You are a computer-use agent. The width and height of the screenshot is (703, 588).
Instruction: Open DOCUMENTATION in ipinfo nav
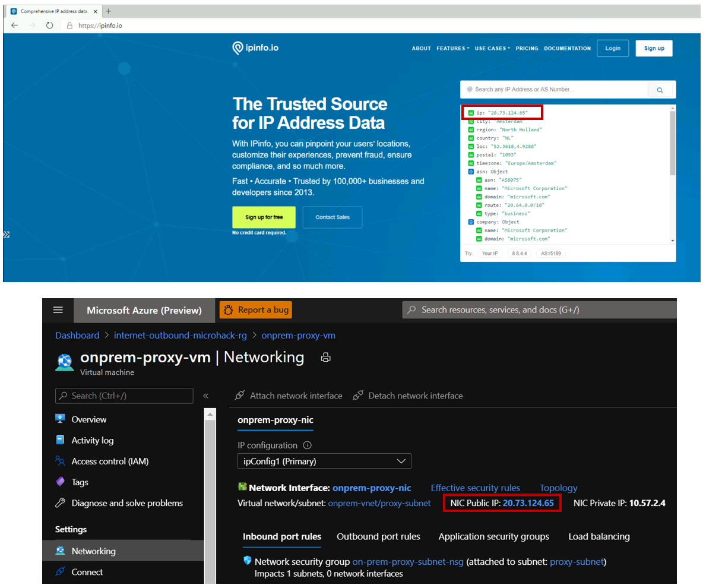point(567,49)
